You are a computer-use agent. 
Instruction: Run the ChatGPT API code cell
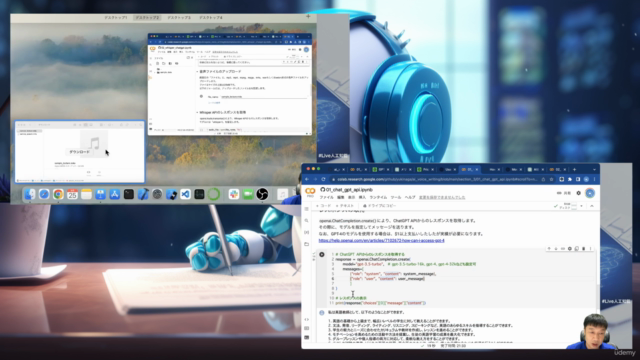322,254
